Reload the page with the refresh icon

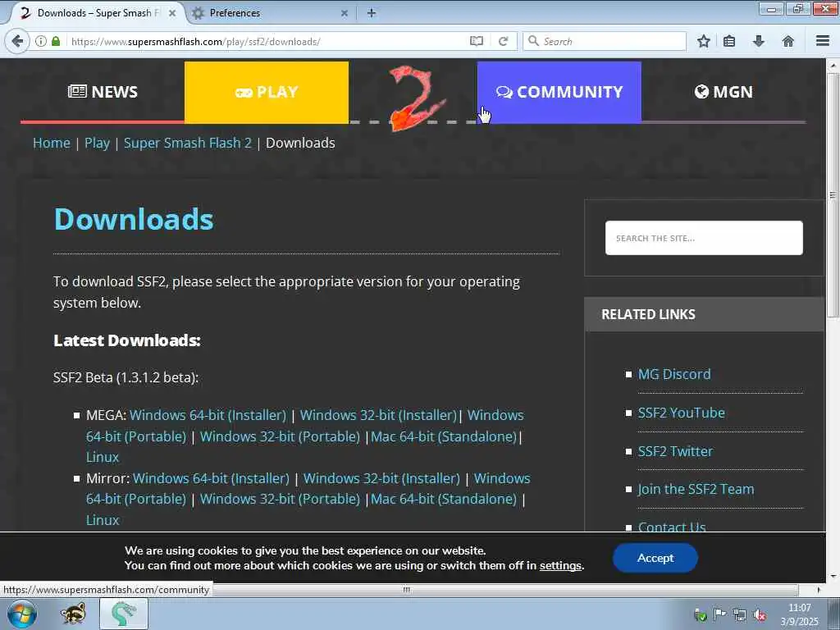click(503, 41)
